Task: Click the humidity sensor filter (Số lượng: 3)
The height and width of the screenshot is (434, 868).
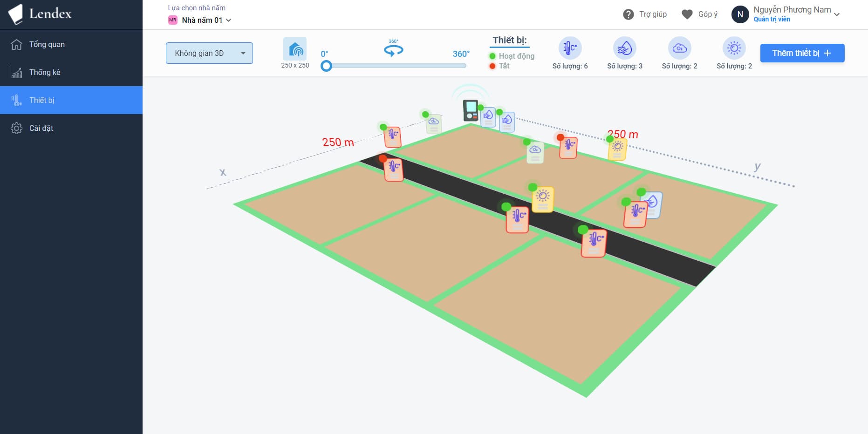Action: 625,48
